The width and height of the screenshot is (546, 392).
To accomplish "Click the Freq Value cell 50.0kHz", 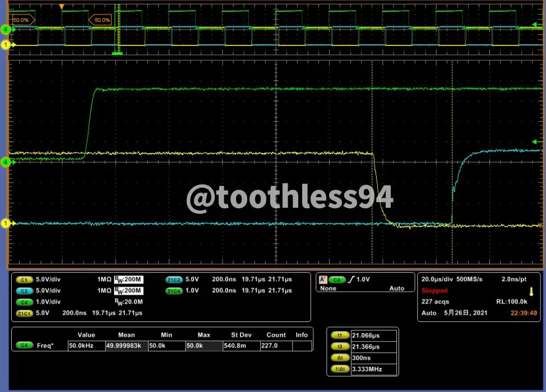I will point(86,346).
